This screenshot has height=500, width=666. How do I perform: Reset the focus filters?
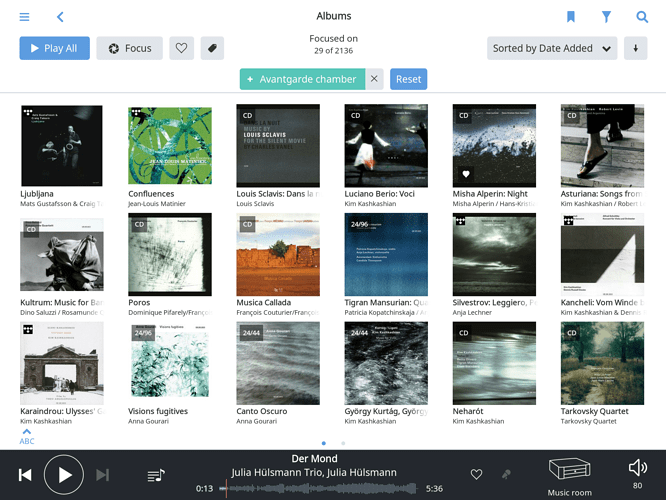point(409,79)
